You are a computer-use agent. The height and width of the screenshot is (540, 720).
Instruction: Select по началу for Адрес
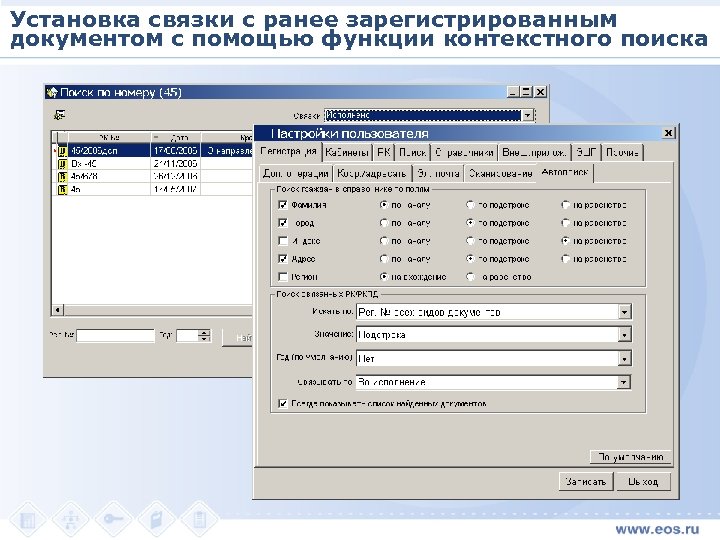click(x=384, y=259)
